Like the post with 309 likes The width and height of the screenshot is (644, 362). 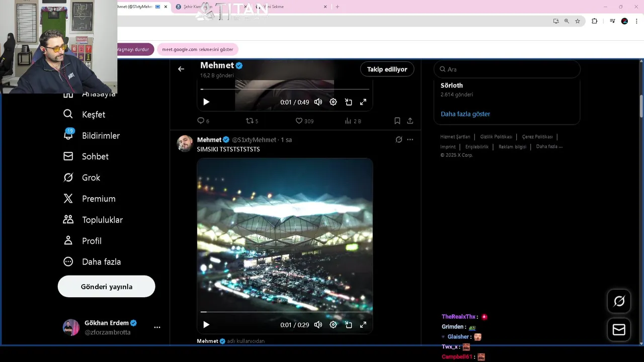(304, 121)
